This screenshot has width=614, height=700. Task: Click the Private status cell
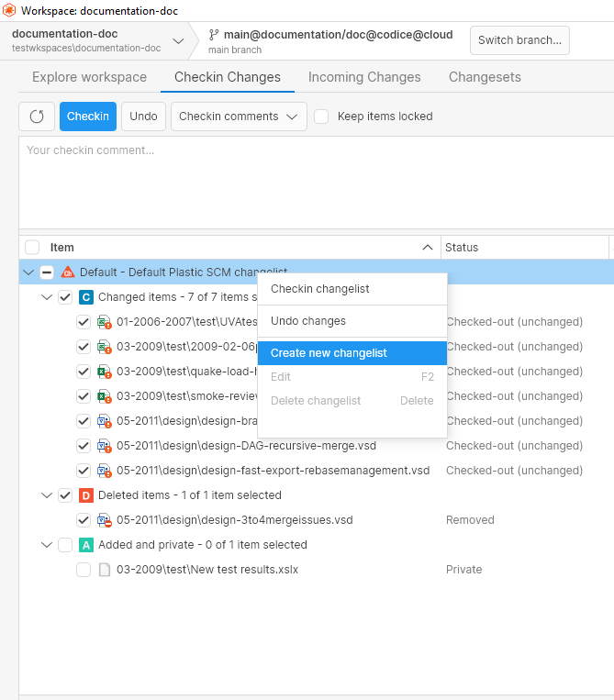tap(464, 570)
